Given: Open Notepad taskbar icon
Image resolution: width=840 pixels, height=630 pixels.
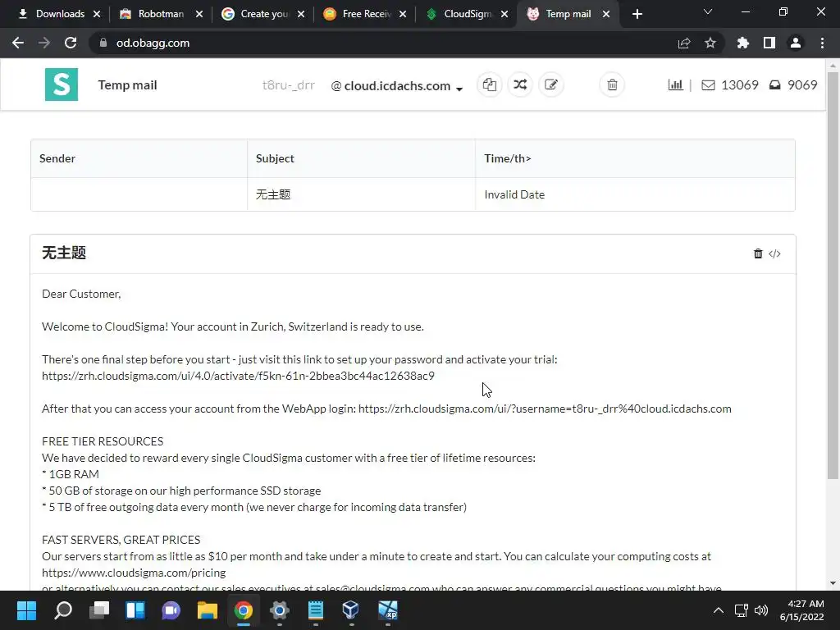Looking at the screenshot, I should click(316, 610).
